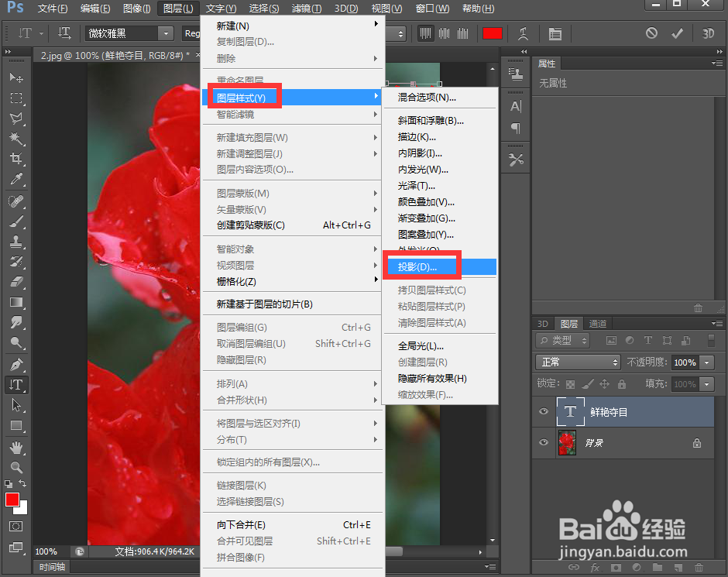
Task: Select the Move tool
Action: (16, 77)
